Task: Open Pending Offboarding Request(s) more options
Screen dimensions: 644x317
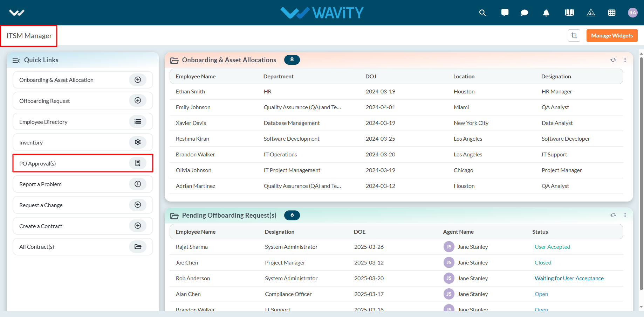Action: click(x=625, y=215)
